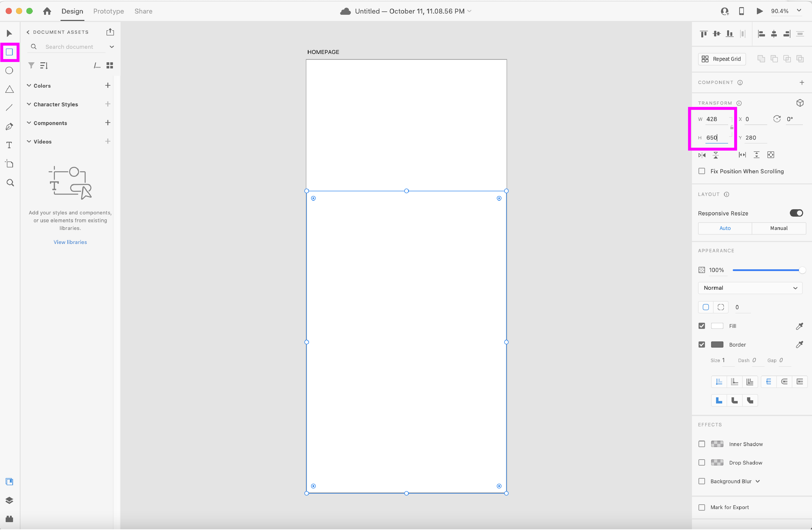The height and width of the screenshot is (530, 812).
Task: Click flip horizontally icon in Transform
Action: (x=702, y=155)
